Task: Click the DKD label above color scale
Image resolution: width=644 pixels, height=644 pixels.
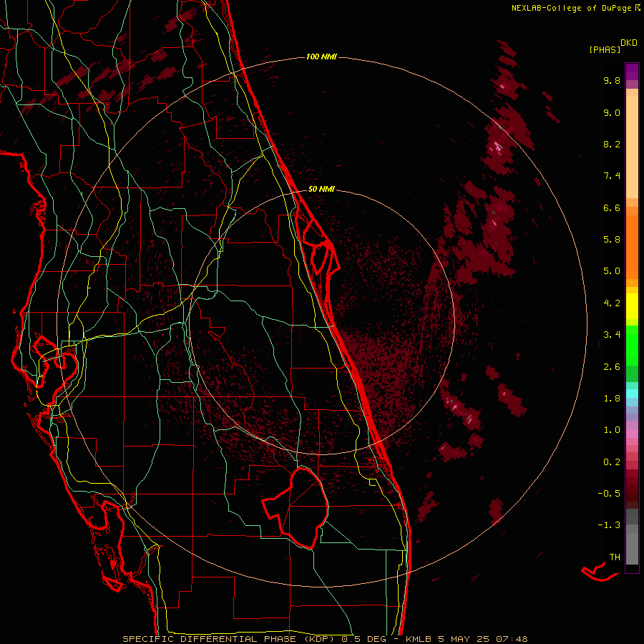Action: (629, 43)
